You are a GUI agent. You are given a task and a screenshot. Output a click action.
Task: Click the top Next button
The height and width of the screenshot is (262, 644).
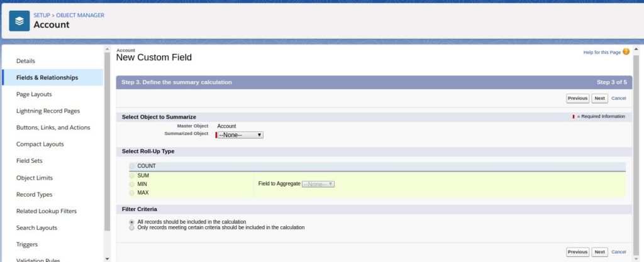[x=599, y=99]
